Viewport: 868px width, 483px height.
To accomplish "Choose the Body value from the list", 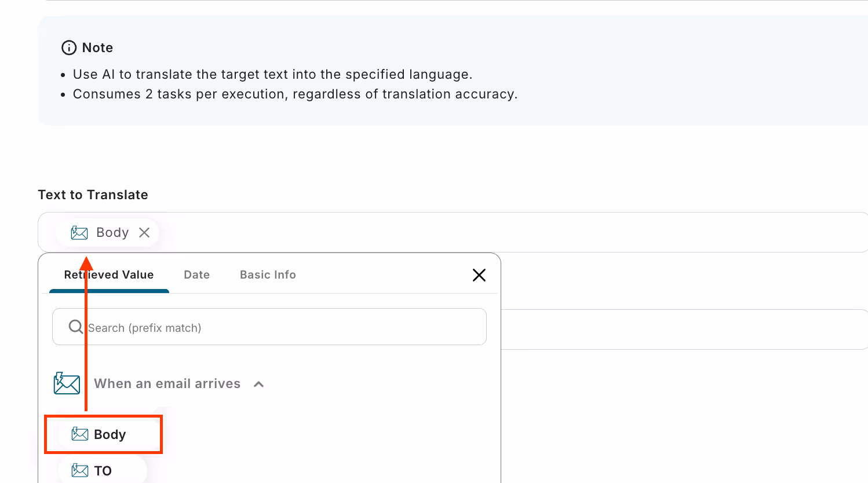I will (103, 434).
